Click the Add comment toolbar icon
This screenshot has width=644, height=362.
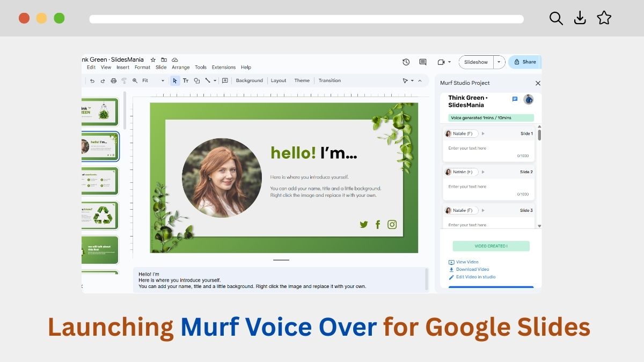[225, 81]
